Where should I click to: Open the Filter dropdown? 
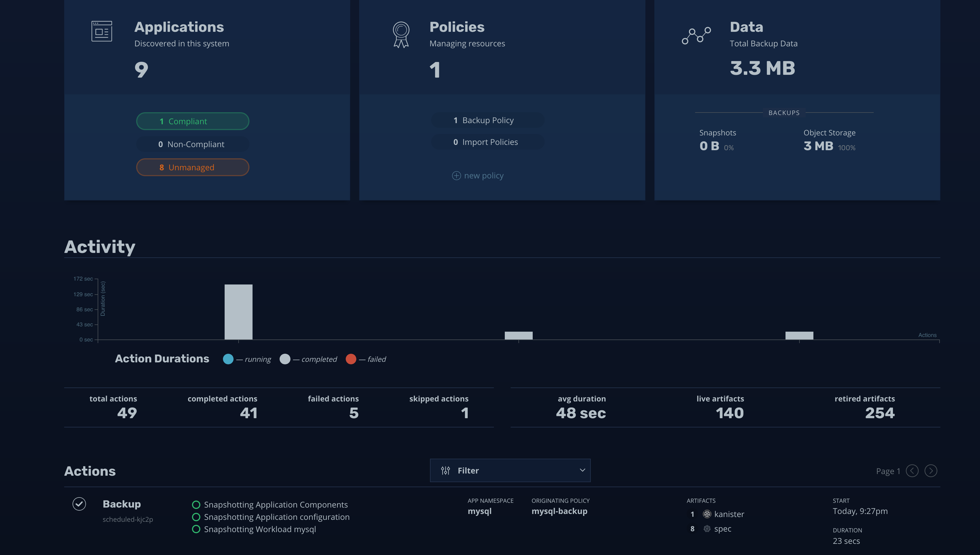(510, 470)
